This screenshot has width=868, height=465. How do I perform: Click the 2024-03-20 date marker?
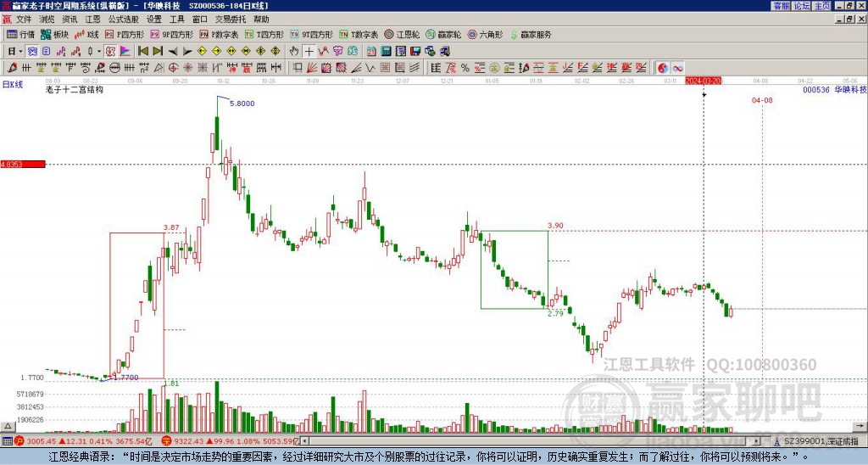pyautogui.click(x=704, y=81)
